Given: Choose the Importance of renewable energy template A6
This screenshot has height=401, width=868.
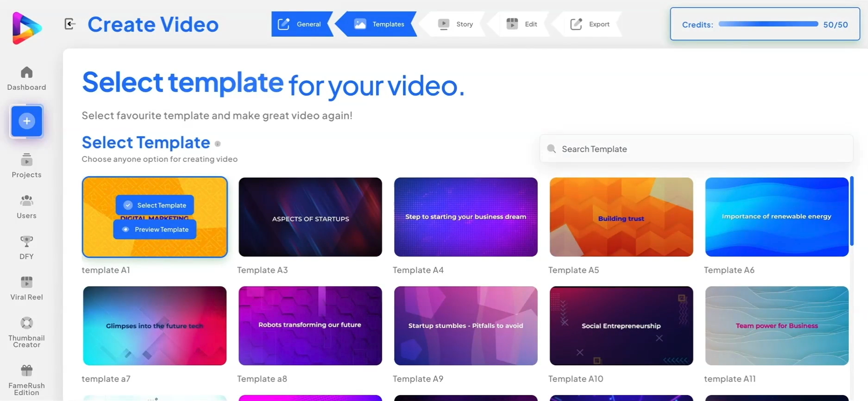Looking at the screenshot, I should pos(777,217).
